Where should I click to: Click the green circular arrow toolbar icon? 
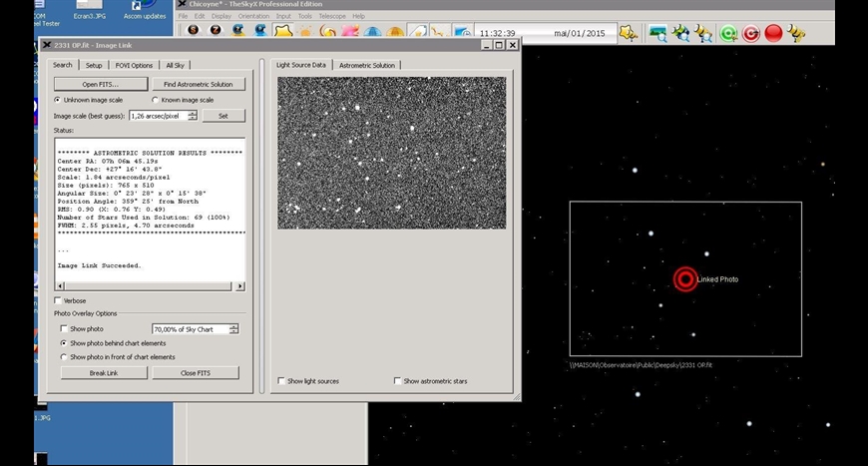tap(728, 34)
